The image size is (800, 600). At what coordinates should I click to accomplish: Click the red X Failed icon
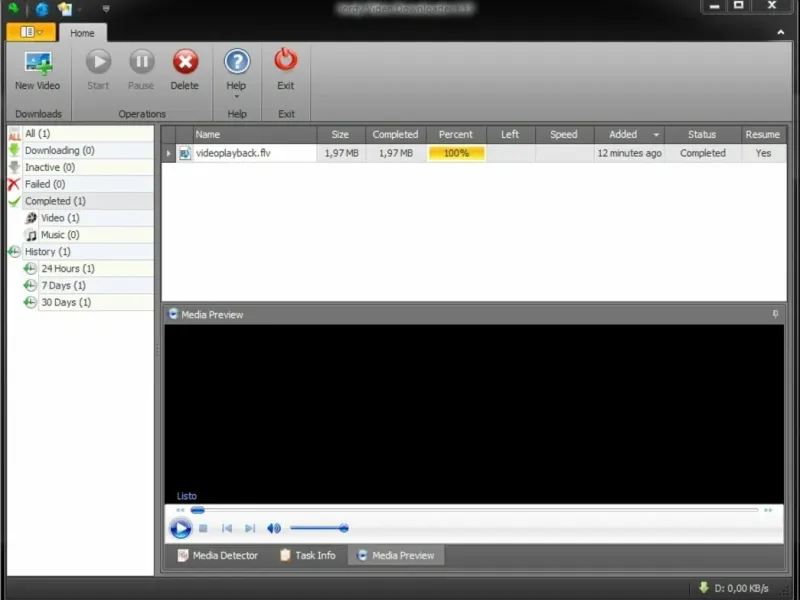click(x=14, y=184)
